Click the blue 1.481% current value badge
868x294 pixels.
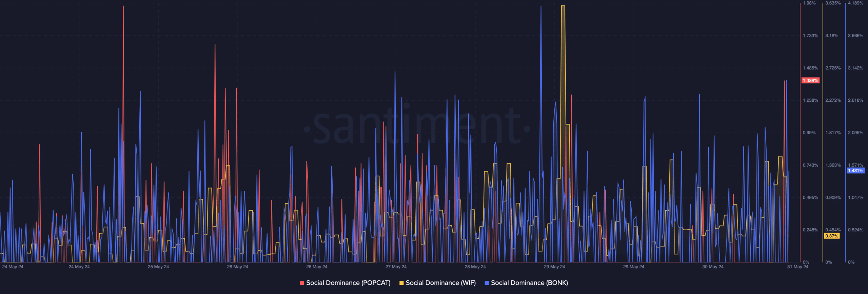click(856, 171)
